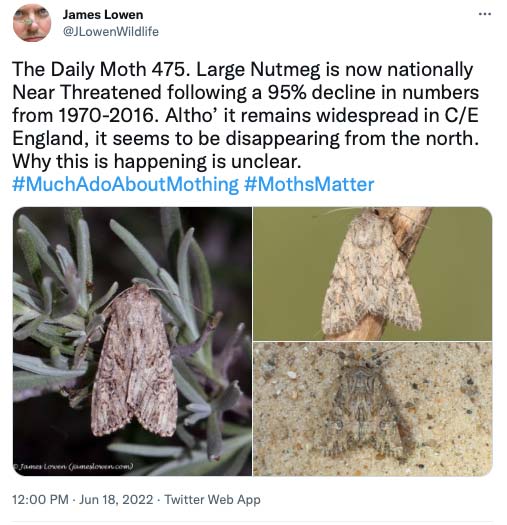
Task: Open the three-dot more options menu
Action: pos(485,14)
